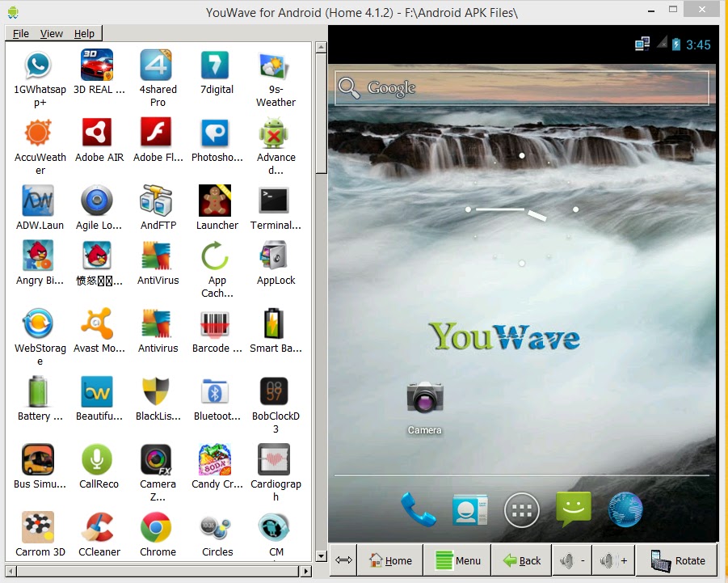The image size is (728, 583).
Task: Click the Photoshop app icon
Action: pyautogui.click(x=214, y=133)
